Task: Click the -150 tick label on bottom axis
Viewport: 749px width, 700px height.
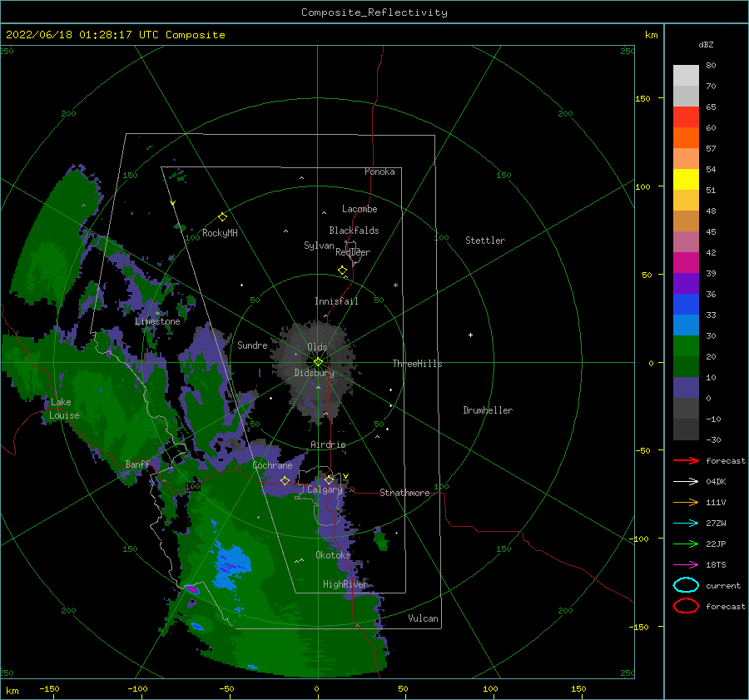Action: click(49, 688)
